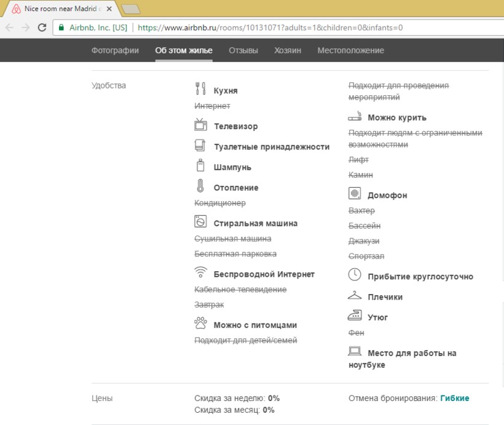Screen dimensions: 504x425
Task: Click the Шампунь amenity text
Action: click(x=232, y=167)
